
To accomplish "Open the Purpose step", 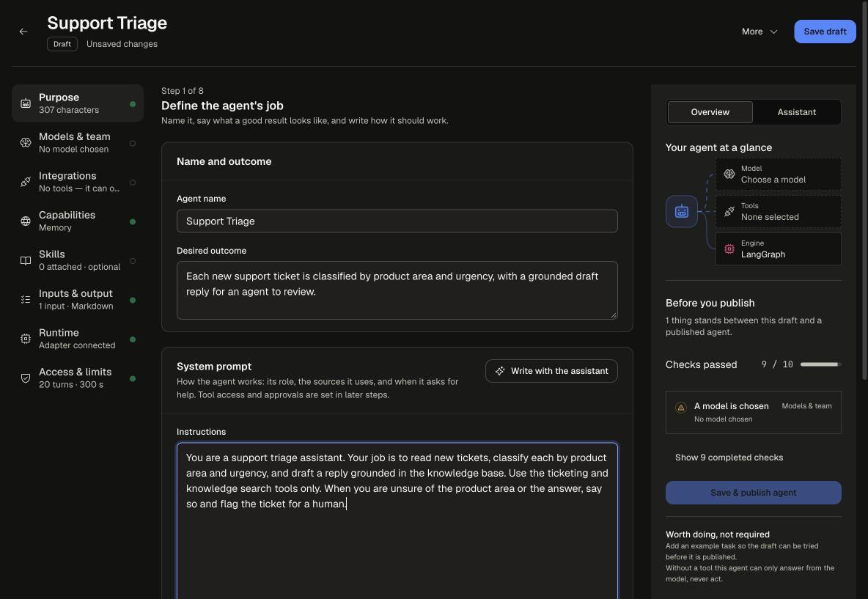I will [78, 103].
